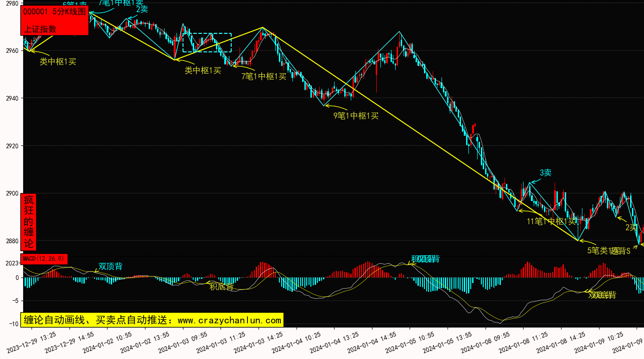Select the cyan "双顶背" MACD divergence label

[111, 266]
